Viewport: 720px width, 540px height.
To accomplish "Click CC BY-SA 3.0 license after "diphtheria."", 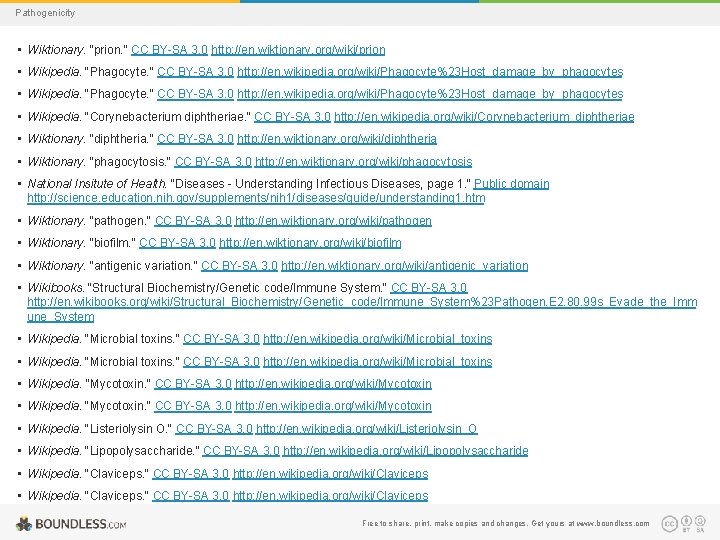I will click(195, 139).
